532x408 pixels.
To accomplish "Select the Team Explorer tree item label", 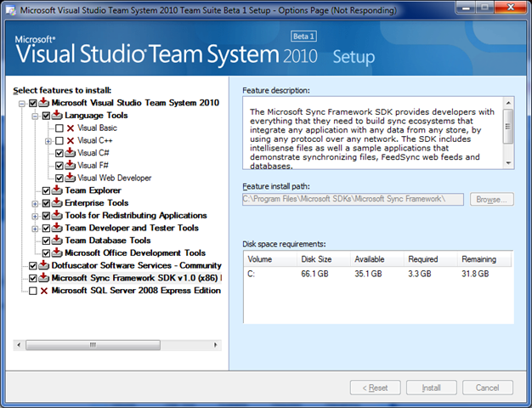I will coord(93,190).
